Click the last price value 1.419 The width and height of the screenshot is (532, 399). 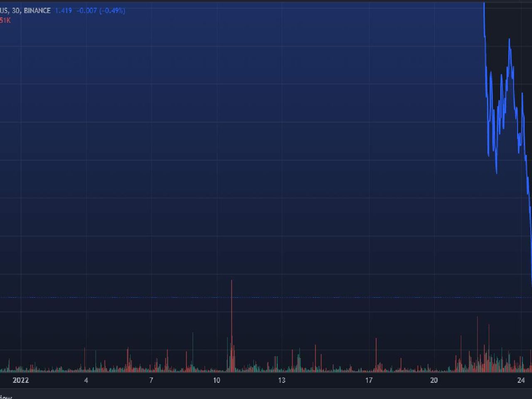pos(63,10)
